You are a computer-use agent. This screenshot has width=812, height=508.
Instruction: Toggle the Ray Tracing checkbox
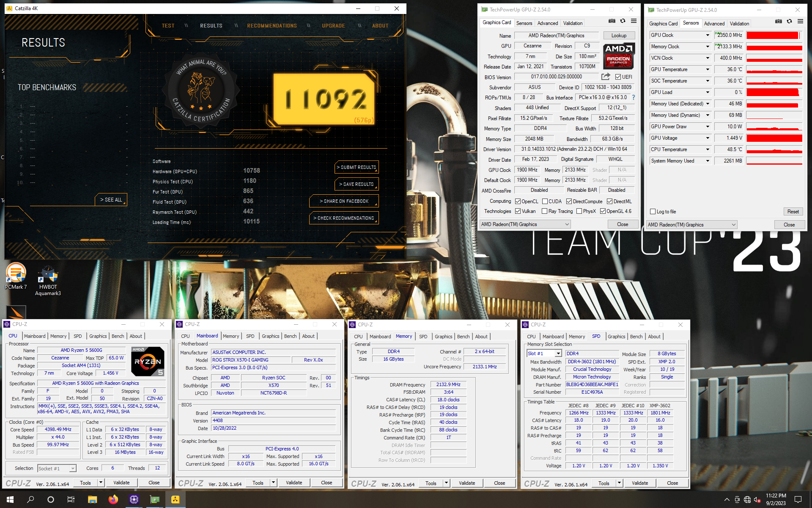544,211
